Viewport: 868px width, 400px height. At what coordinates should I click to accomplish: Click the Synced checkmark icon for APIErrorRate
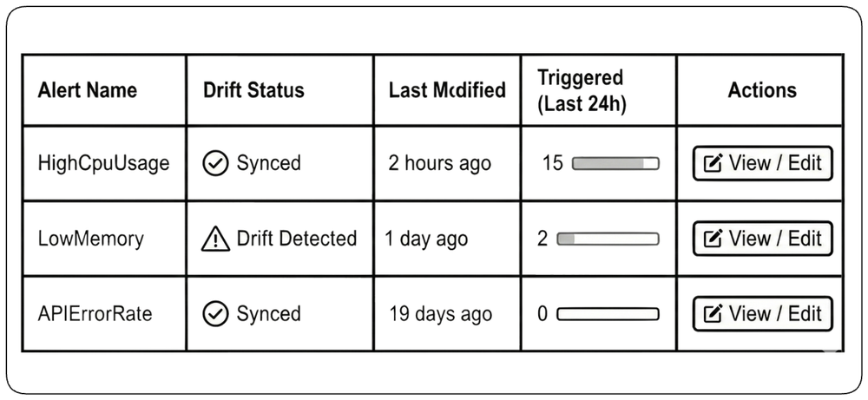coord(215,314)
